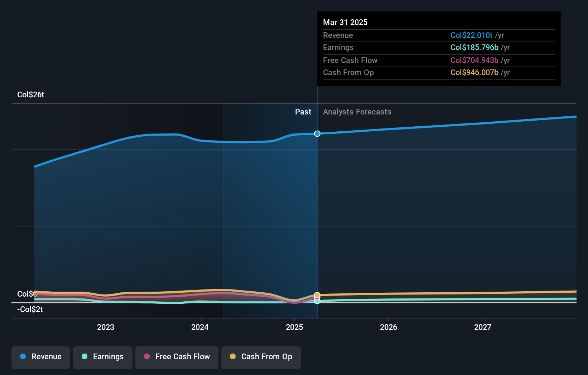The width and height of the screenshot is (588, 375).
Task: Click the orange Cash From Op legend dot
Action: pyautogui.click(x=233, y=356)
